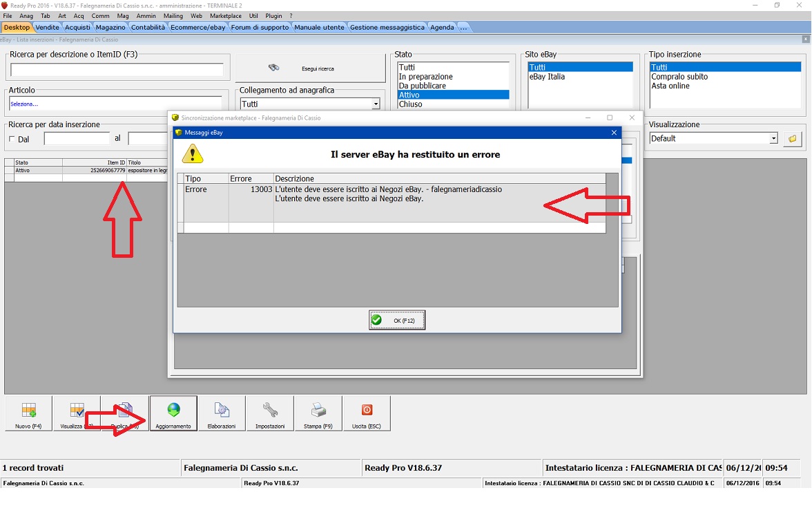Image resolution: width=812 pixels, height=508 pixels.
Task: Select 'Da pubblicare' in Stato list
Action: [453, 86]
